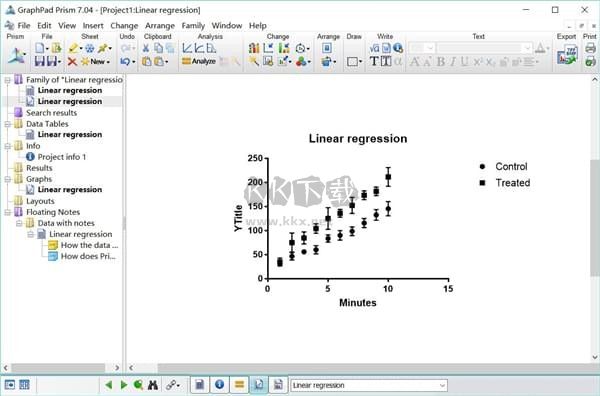Select the Text tool T icon
600x396 pixels.
click(x=374, y=61)
